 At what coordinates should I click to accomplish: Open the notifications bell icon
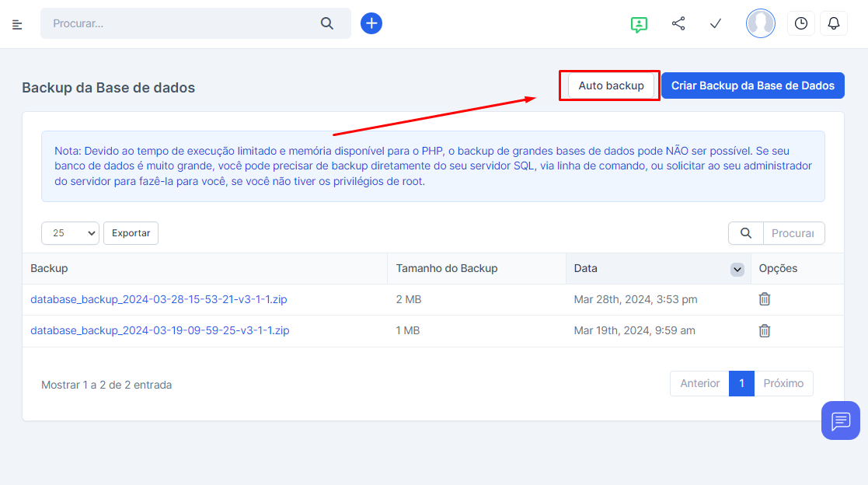[834, 23]
